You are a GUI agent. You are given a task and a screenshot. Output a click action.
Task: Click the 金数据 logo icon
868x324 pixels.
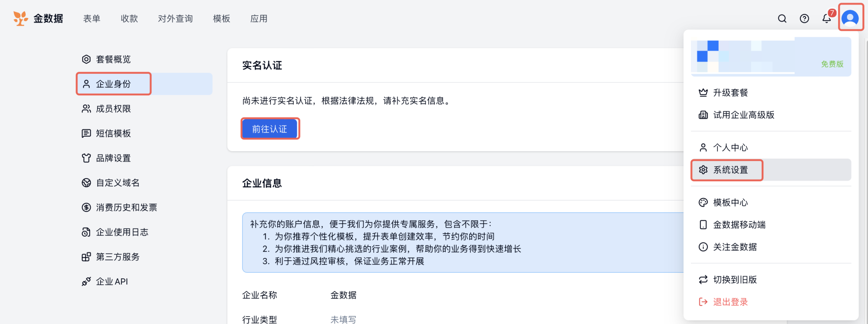click(20, 18)
